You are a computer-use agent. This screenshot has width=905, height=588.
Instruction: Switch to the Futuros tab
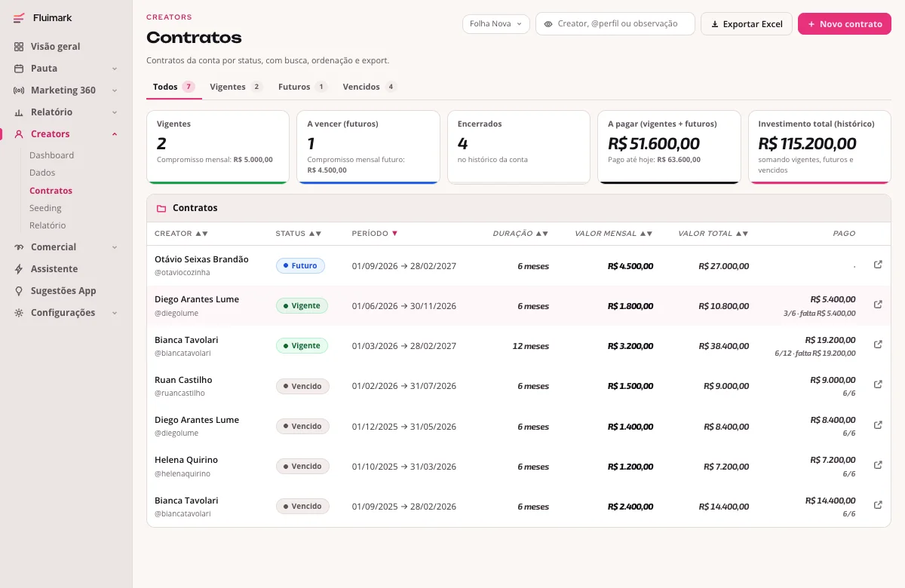(302, 87)
